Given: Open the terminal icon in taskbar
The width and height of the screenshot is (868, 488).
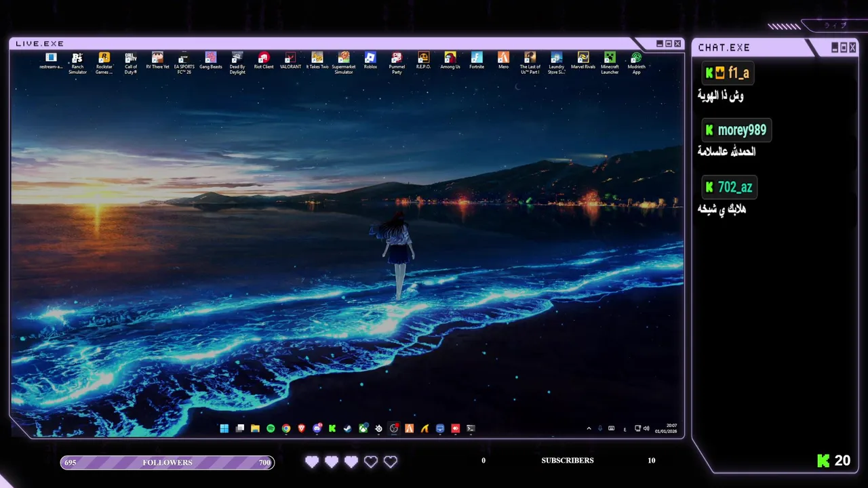Looking at the screenshot, I should [471, 428].
